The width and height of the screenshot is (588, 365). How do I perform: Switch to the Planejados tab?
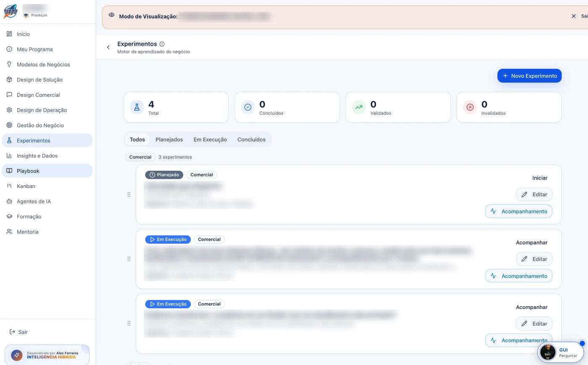tap(169, 139)
